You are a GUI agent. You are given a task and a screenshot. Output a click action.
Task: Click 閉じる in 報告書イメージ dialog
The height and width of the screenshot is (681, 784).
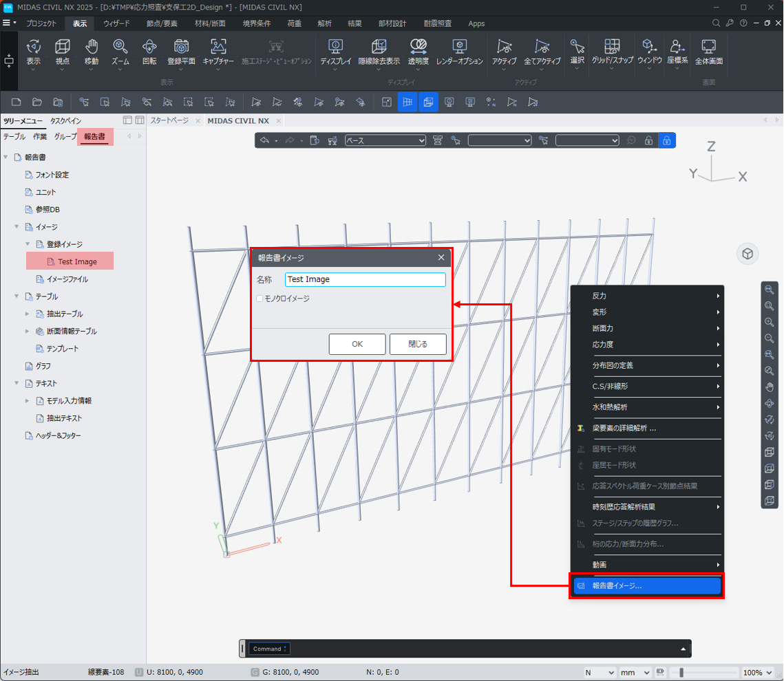[418, 344]
